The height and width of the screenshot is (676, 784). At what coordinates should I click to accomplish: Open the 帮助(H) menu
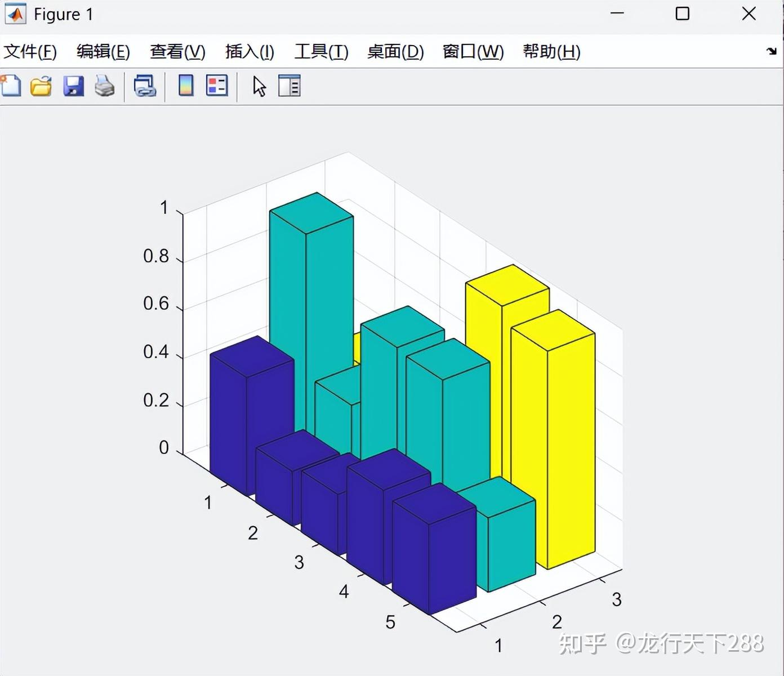click(550, 51)
